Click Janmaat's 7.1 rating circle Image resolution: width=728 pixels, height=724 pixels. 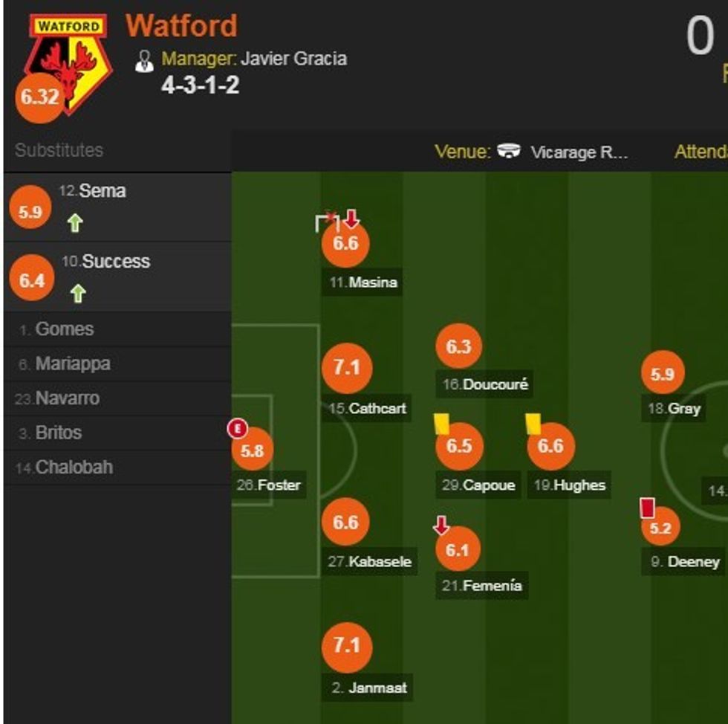coord(346,645)
